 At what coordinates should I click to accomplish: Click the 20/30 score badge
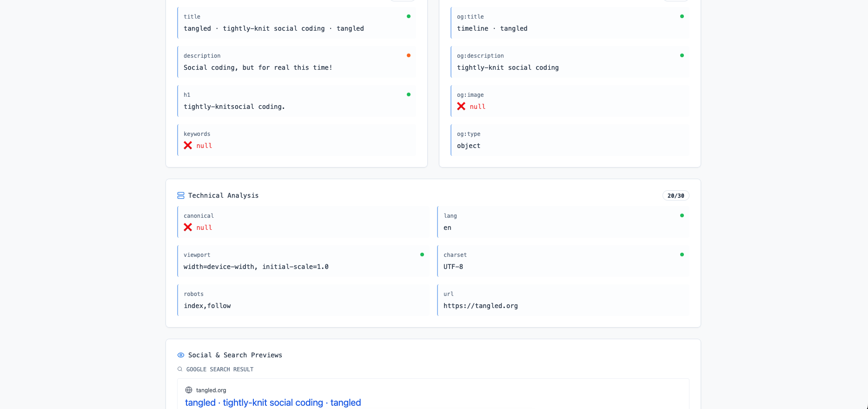click(x=676, y=196)
